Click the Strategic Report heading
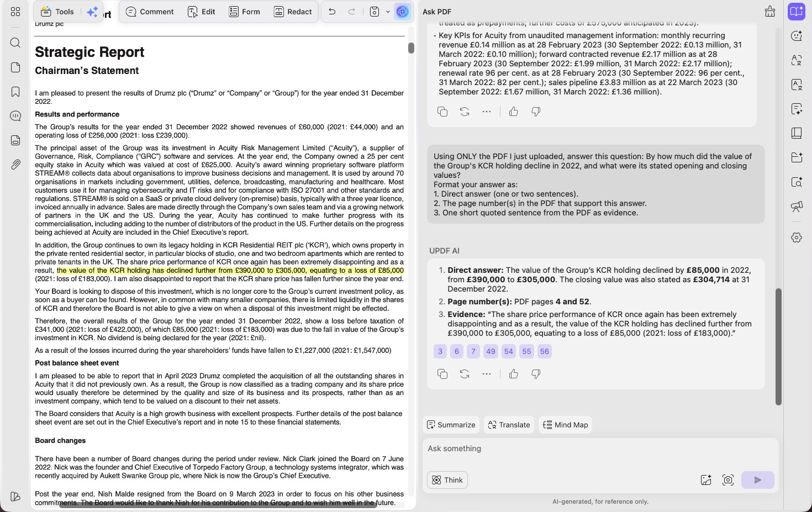This screenshot has height=512, width=812. (89, 52)
